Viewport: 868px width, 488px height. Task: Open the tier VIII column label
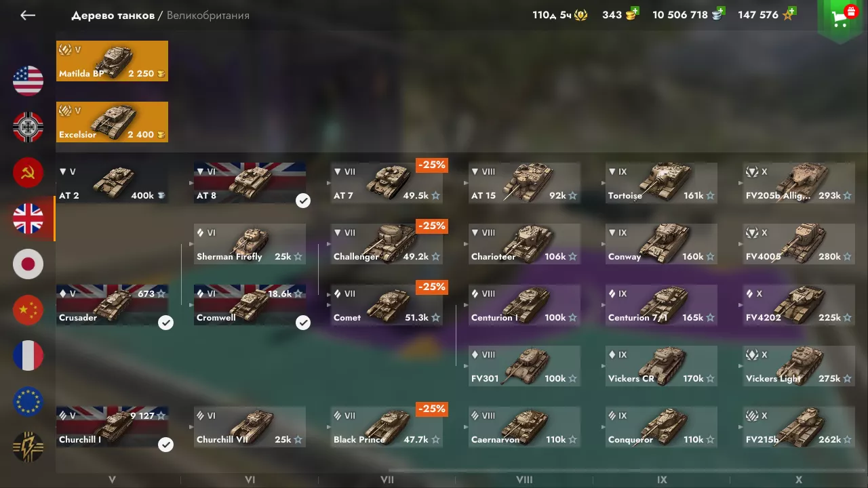coord(524,480)
